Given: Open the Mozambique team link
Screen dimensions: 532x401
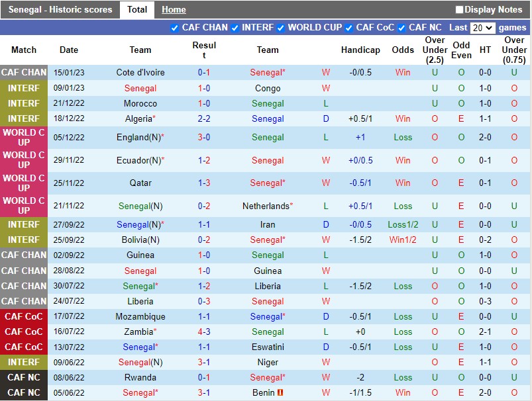Looking at the screenshot, I should point(140,316).
